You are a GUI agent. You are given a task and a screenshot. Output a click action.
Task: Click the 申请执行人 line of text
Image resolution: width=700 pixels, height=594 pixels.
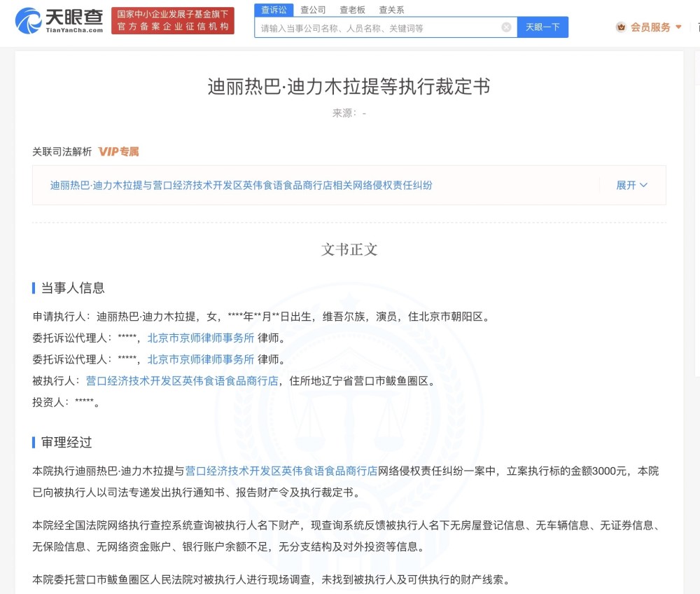pyautogui.click(x=262, y=317)
